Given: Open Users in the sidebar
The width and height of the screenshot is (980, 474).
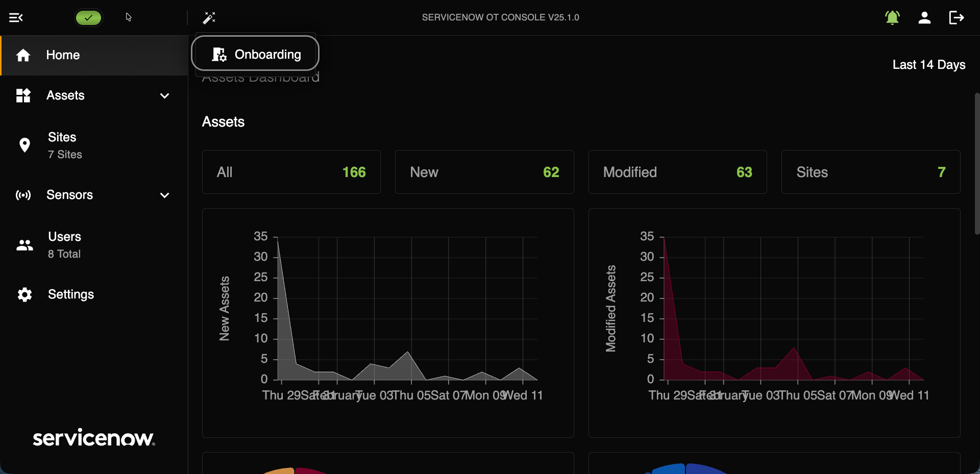Looking at the screenshot, I should [x=94, y=245].
